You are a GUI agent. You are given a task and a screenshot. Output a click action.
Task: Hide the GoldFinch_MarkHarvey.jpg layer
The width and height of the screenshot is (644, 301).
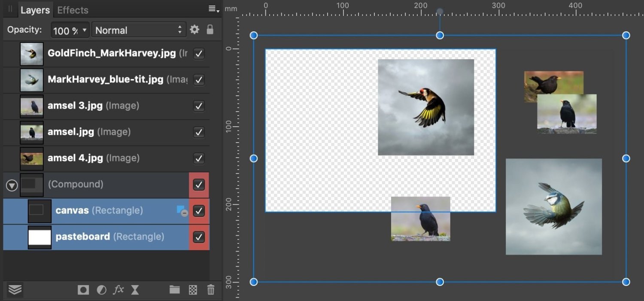coord(199,53)
